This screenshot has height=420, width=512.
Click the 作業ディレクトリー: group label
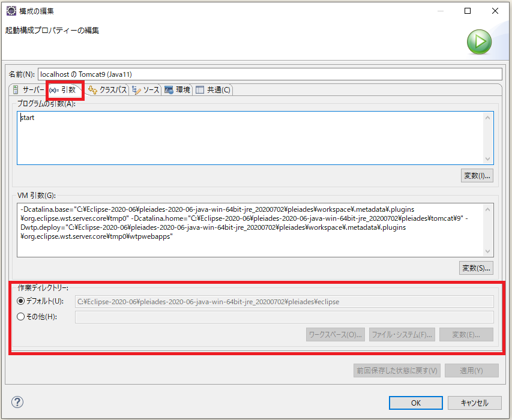click(43, 287)
